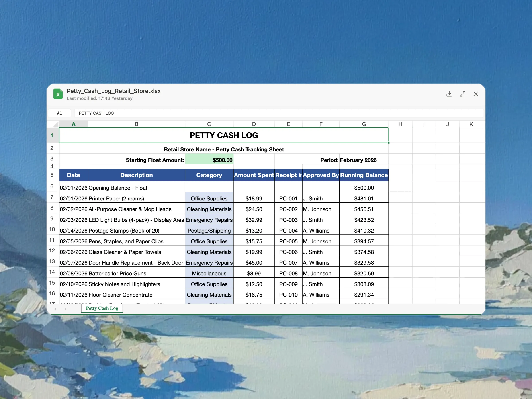Click the Running Balance header cell
532x399 pixels.
coord(364,175)
